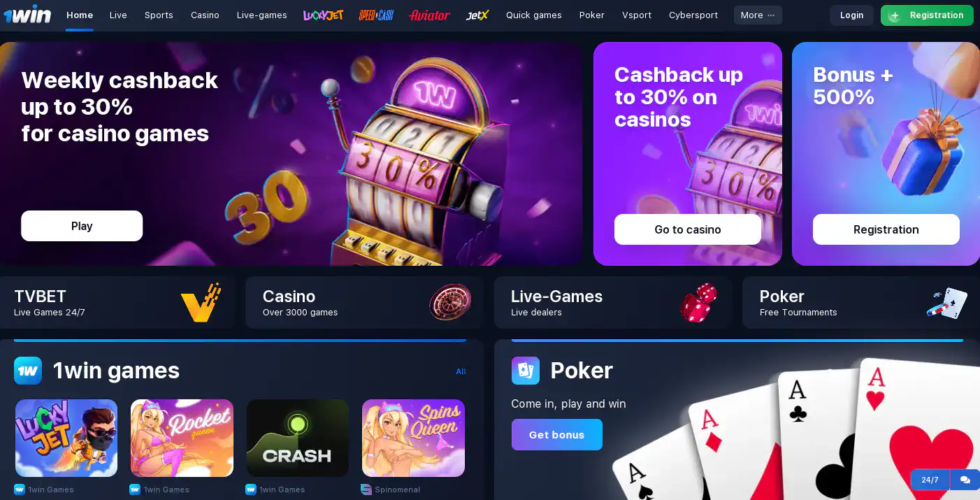Open the Crash game thumbnail

[x=298, y=438]
